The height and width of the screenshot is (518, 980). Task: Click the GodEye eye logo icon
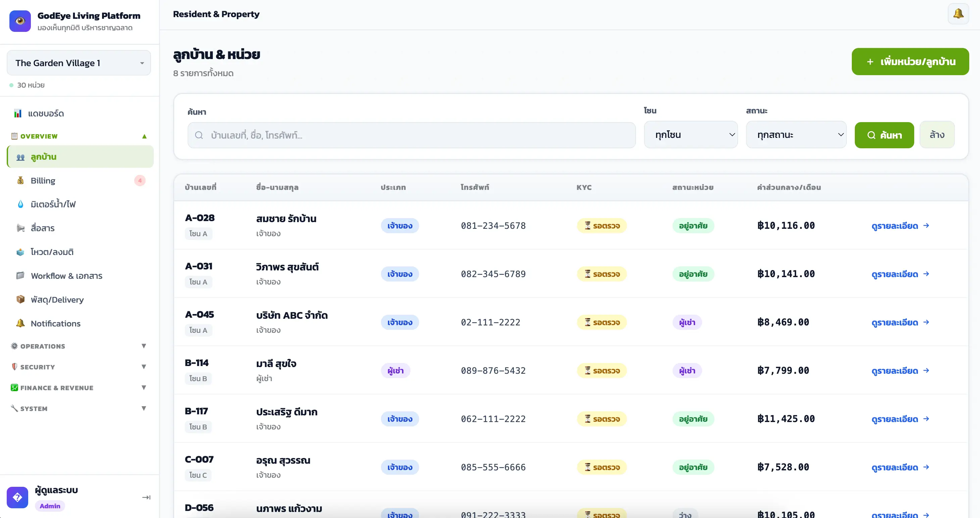pos(20,21)
